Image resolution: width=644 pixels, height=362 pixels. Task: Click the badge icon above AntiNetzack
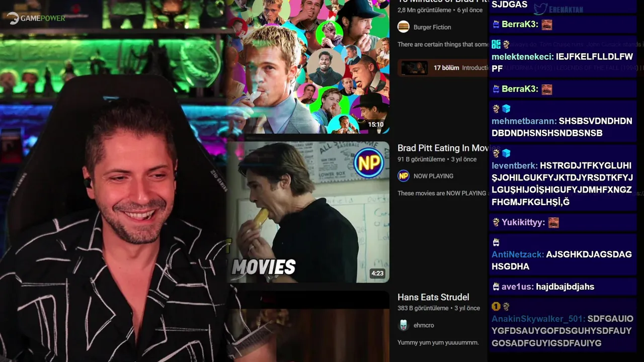tap(496, 242)
